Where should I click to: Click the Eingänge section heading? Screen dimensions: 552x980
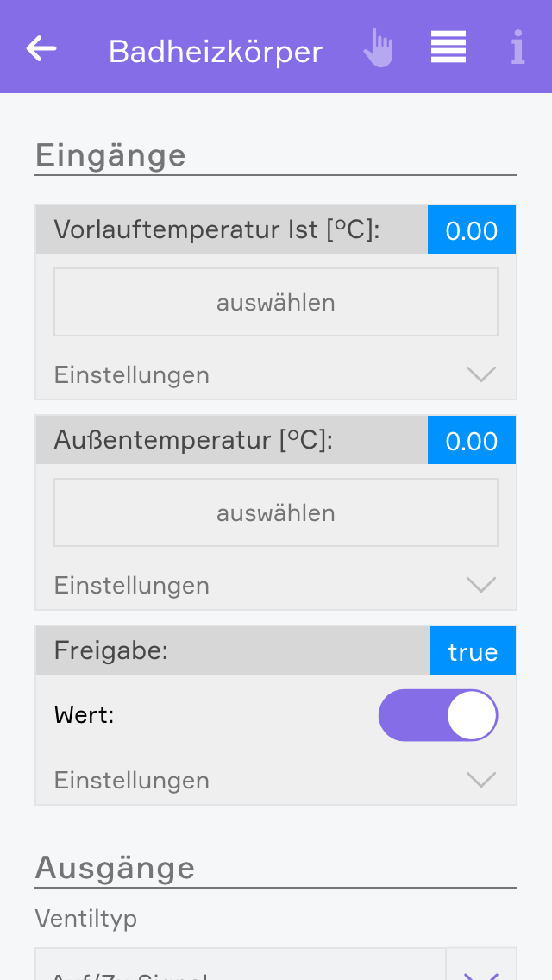[110, 156]
